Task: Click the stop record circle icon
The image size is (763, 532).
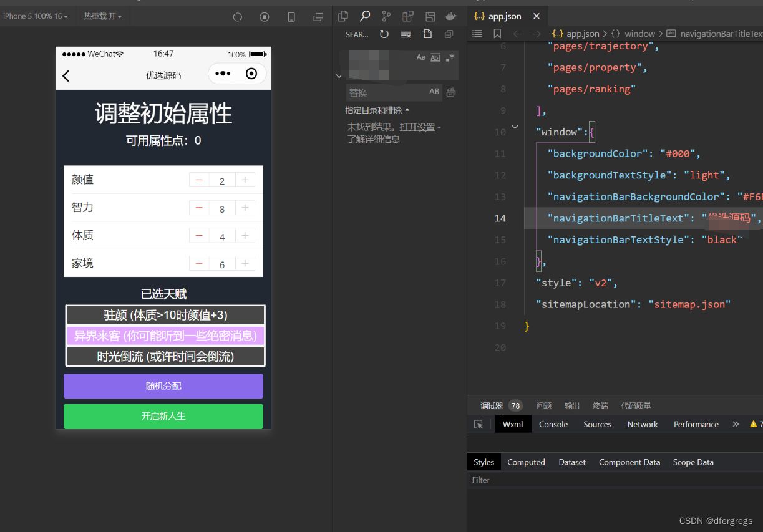Action: 264,17
